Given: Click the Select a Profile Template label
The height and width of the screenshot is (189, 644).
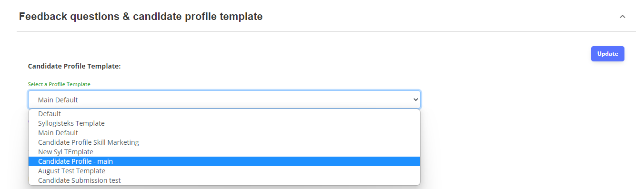Looking at the screenshot, I should pos(59,84).
